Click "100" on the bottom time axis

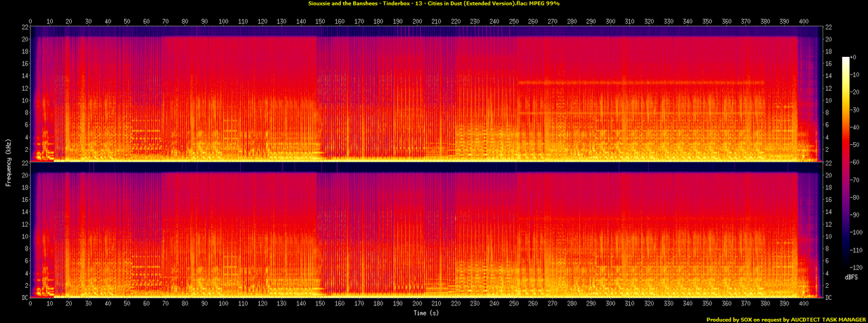224,304
